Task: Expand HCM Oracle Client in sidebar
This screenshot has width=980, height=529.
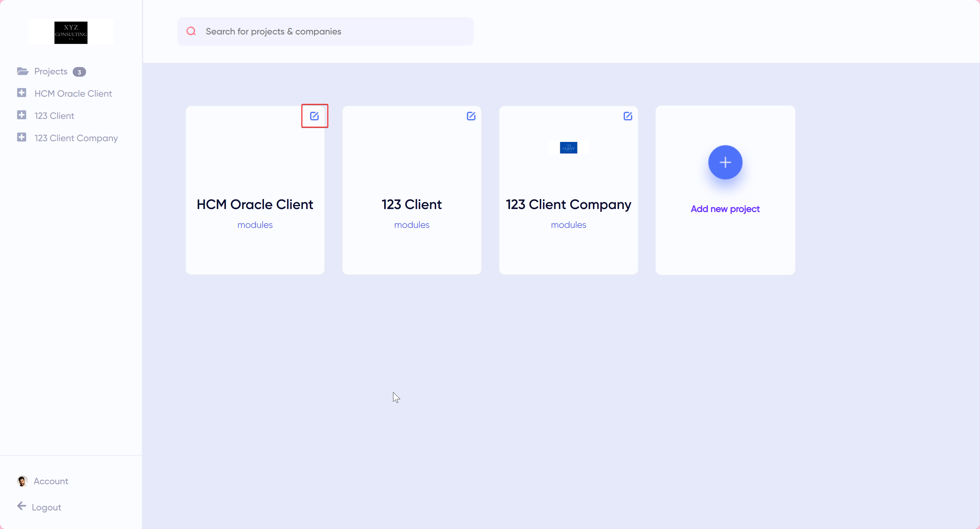Action: coord(22,93)
